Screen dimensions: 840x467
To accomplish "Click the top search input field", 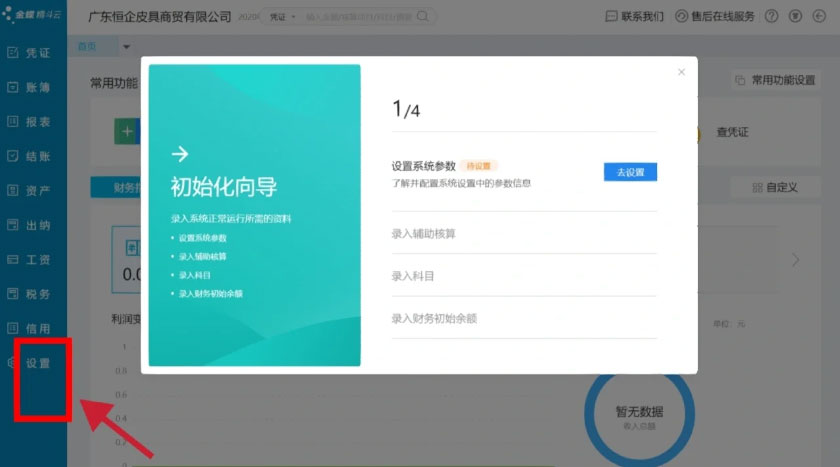I will 358,17.
